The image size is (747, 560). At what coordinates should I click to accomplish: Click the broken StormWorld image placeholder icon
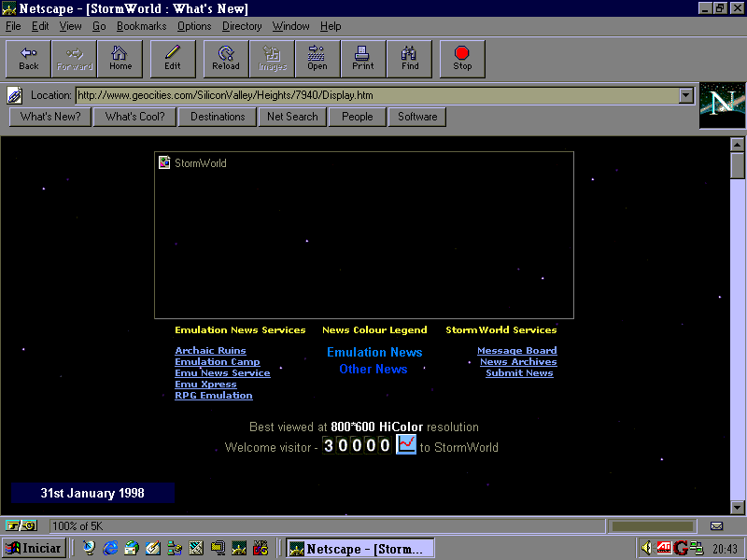click(x=164, y=162)
